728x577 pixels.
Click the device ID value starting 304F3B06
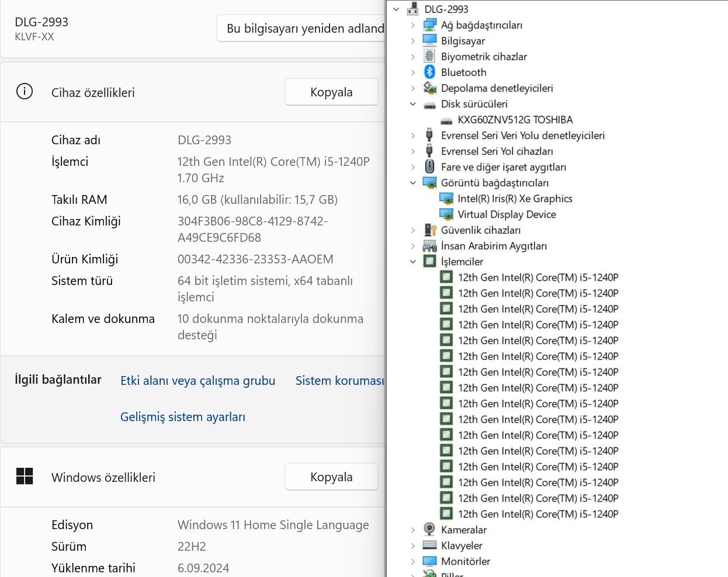[x=252, y=229]
